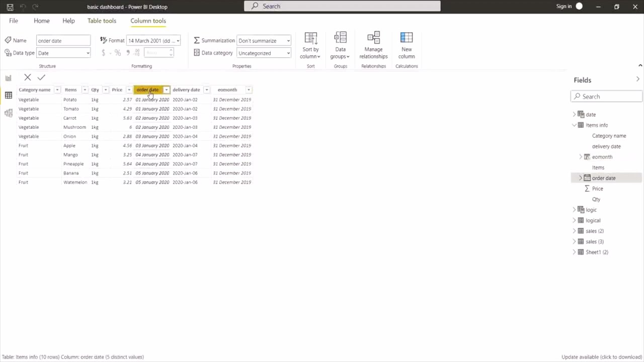
Task: Click the Category name column header
Action: 35,90
